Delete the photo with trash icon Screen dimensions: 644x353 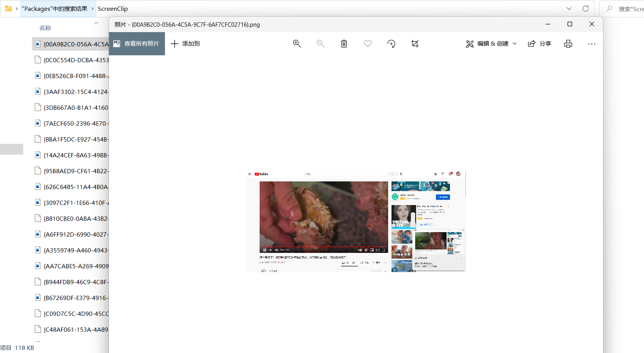[344, 44]
